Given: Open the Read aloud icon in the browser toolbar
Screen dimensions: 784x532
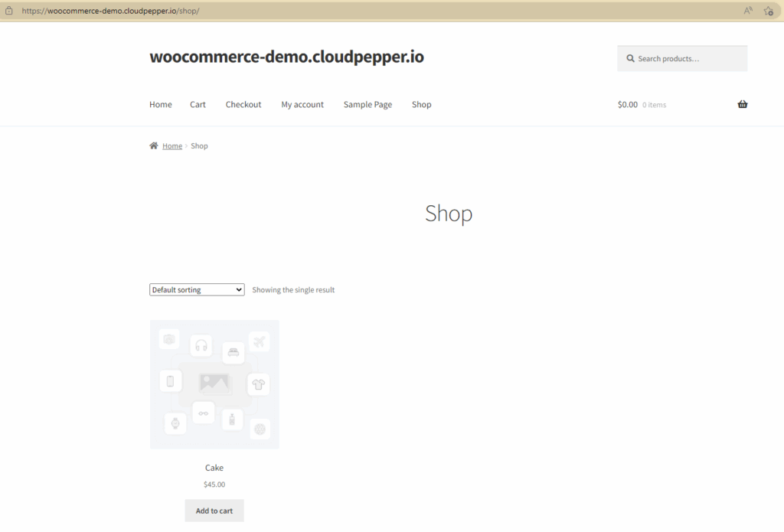Looking at the screenshot, I should (x=747, y=11).
